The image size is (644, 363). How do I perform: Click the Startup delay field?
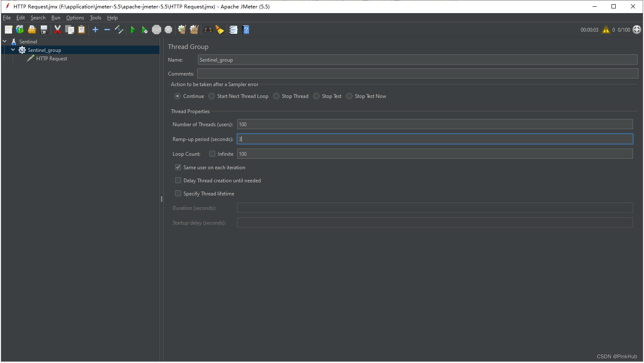(435, 223)
